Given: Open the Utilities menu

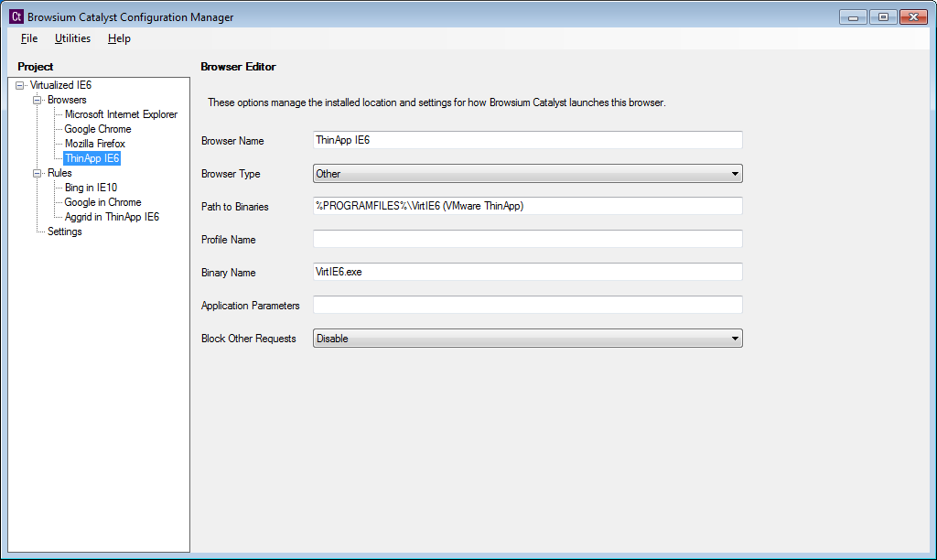Looking at the screenshot, I should [72, 38].
